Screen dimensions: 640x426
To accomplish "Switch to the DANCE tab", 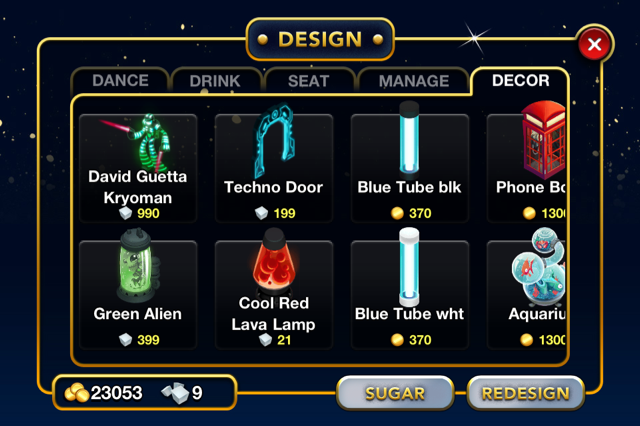I will [120, 81].
